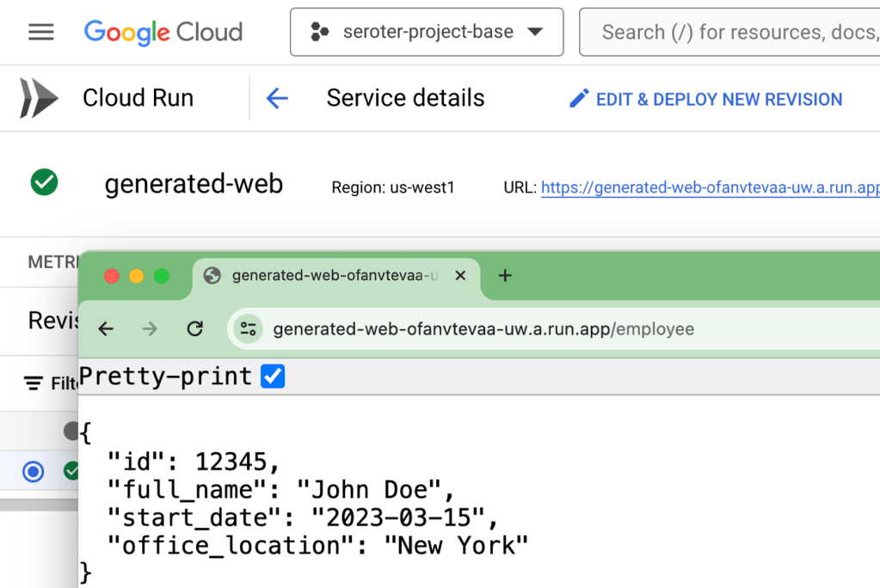Click the search resources and docs field

[x=735, y=33]
